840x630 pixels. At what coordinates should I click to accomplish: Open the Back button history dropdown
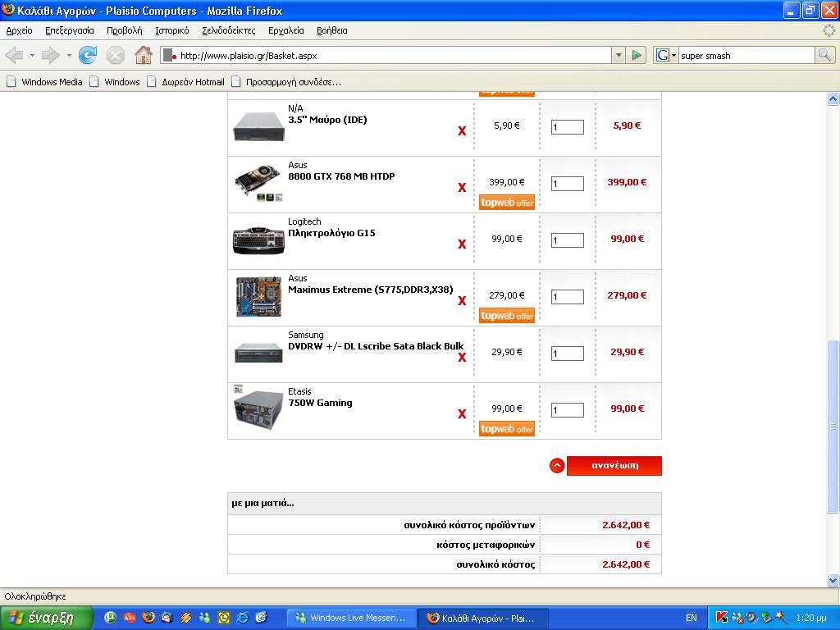point(32,55)
